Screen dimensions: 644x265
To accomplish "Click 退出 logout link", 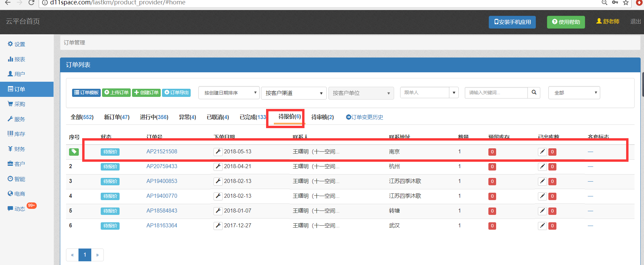I will [636, 21].
